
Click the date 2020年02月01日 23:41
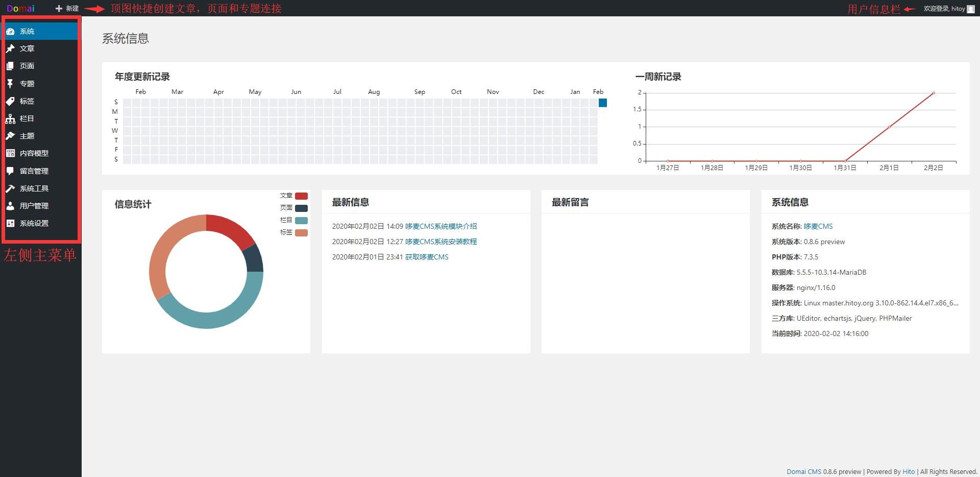pyautogui.click(x=367, y=257)
